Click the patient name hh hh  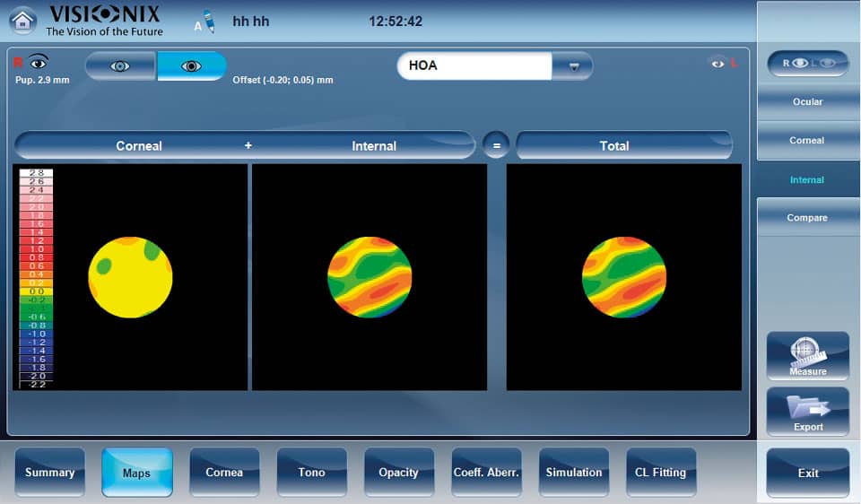coord(251,22)
